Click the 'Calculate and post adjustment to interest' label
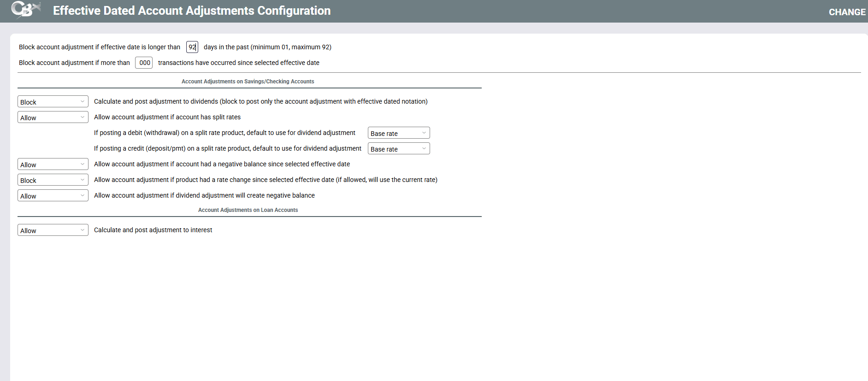The width and height of the screenshot is (868, 381). (x=153, y=230)
